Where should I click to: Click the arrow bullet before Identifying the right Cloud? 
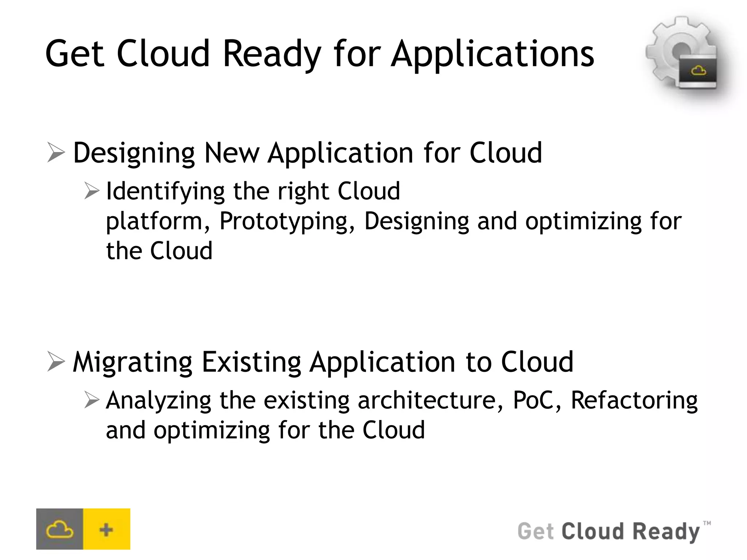tap(92, 191)
